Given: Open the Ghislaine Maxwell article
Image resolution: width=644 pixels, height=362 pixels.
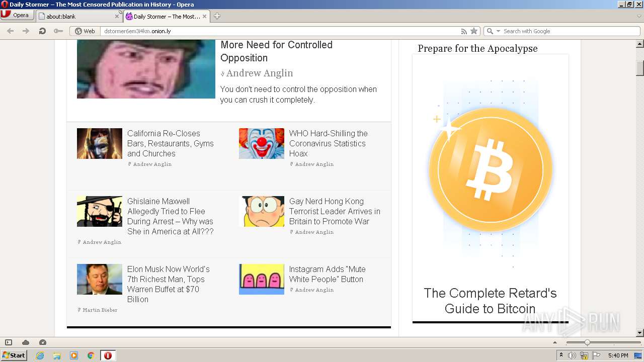Looking at the screenshot, I should tap(171, 216).
